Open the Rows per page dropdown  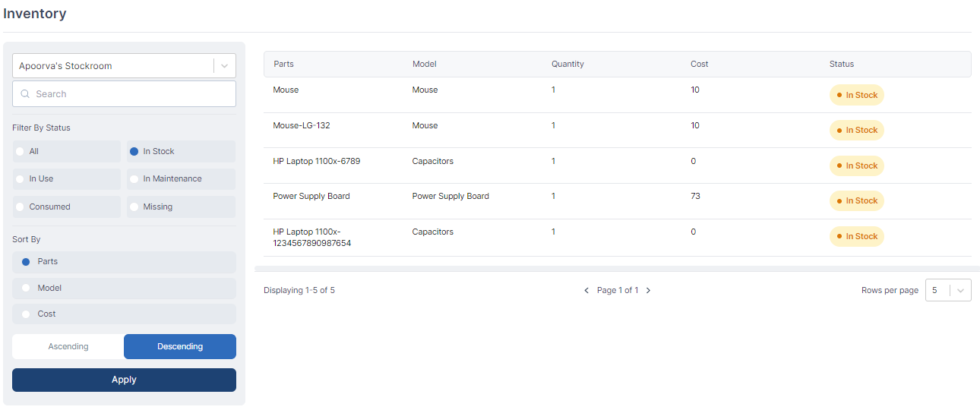948,290
